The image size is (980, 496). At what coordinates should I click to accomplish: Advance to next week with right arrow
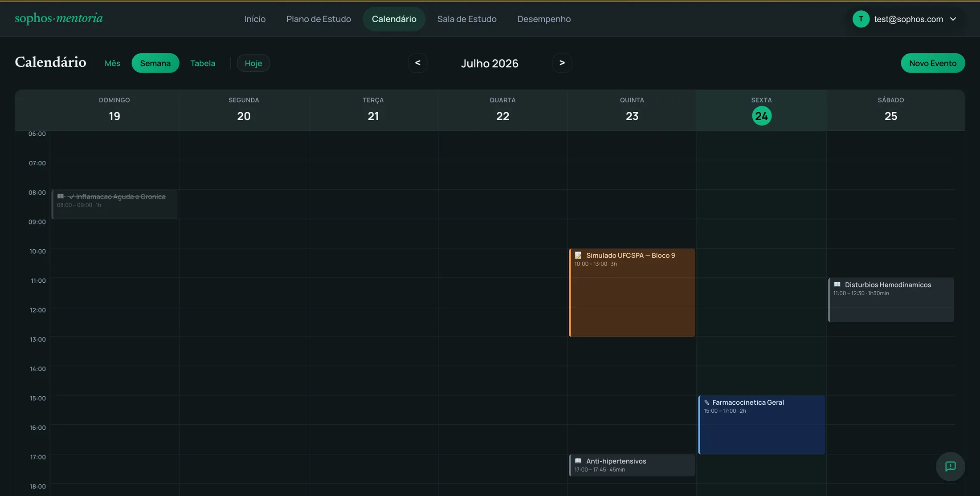click(562, 63)
